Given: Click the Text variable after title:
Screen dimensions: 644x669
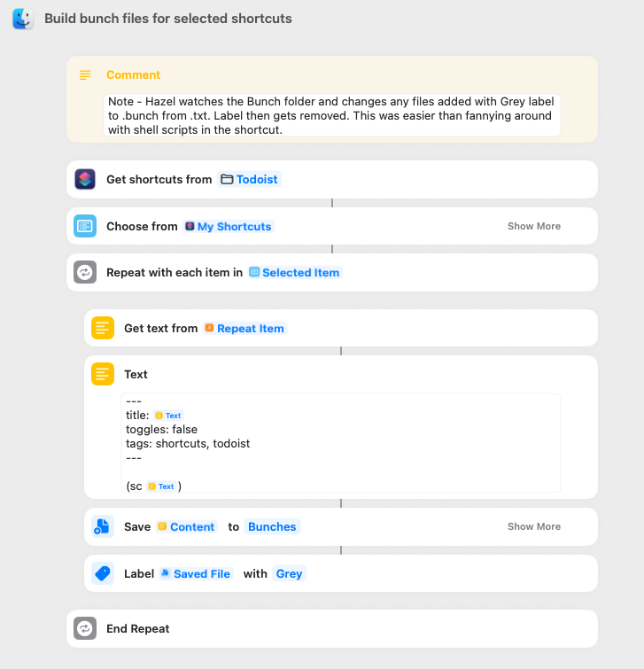Looking at the screenshot, I should pos(167,415).
